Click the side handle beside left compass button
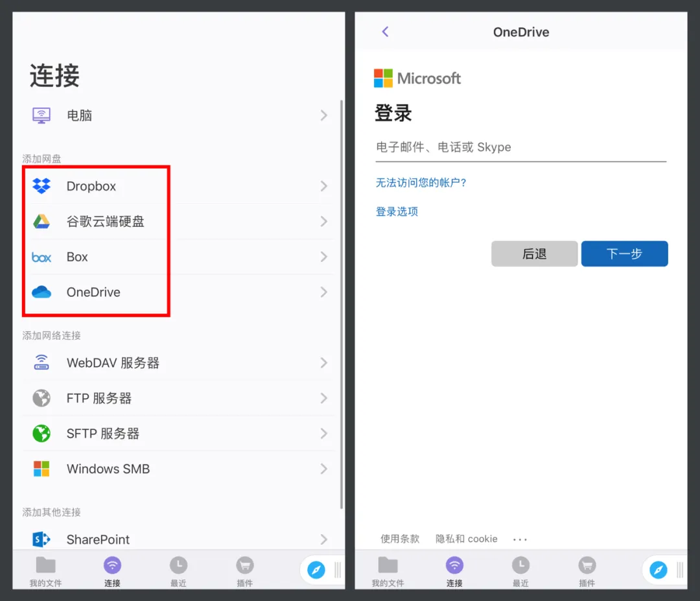This screenshot has width=700, height=601. [338, 570]
